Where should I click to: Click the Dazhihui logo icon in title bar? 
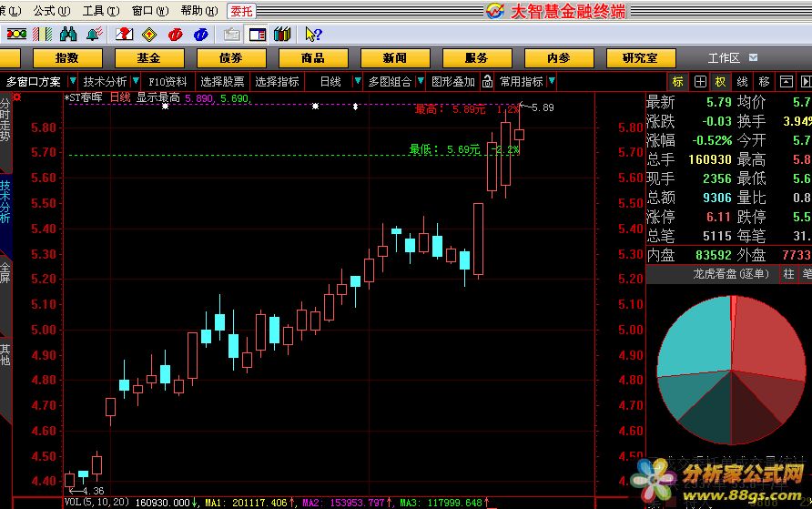click(495, 10)
